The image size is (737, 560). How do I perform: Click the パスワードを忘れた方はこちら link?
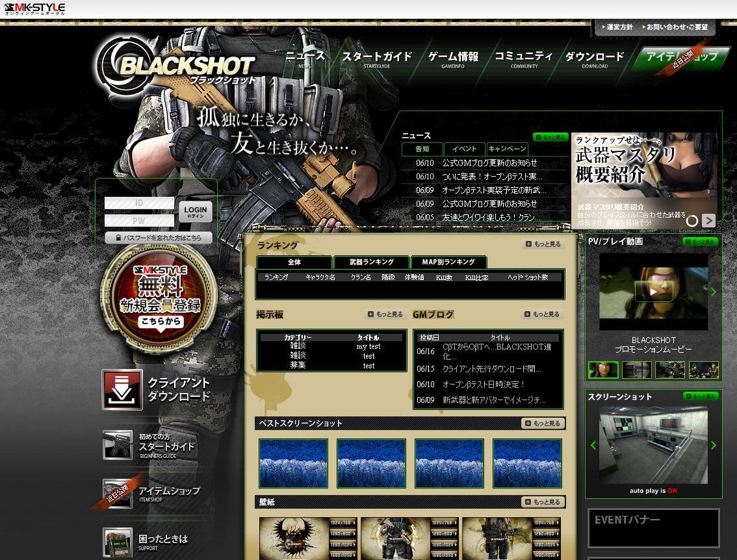[x=159, y=238]
